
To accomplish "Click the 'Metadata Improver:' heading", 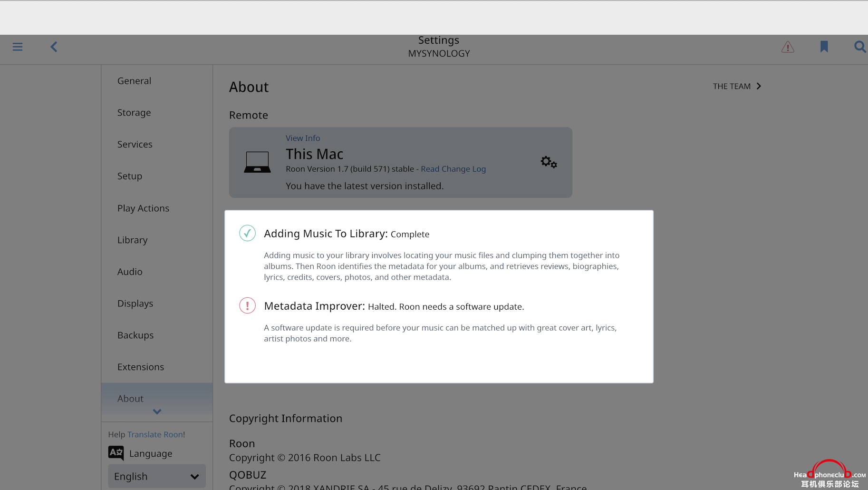I will (315, 306).
